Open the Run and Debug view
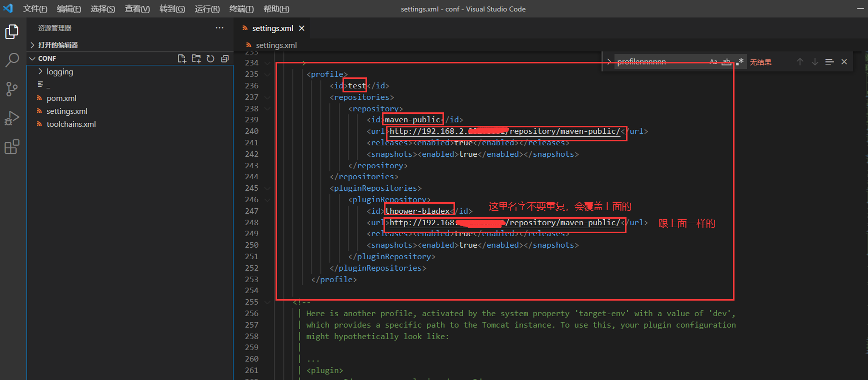 [x=12, y=118]
